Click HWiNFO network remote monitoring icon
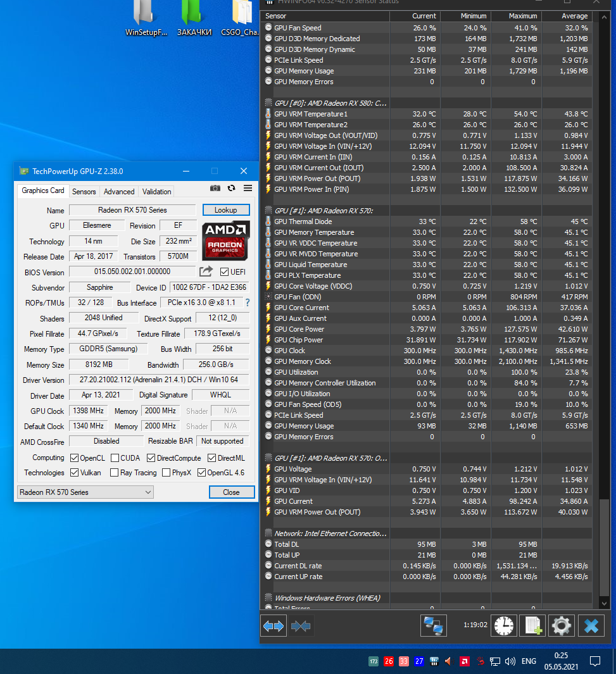This screenshot has width=616, height=674. [x=433, y=625]
